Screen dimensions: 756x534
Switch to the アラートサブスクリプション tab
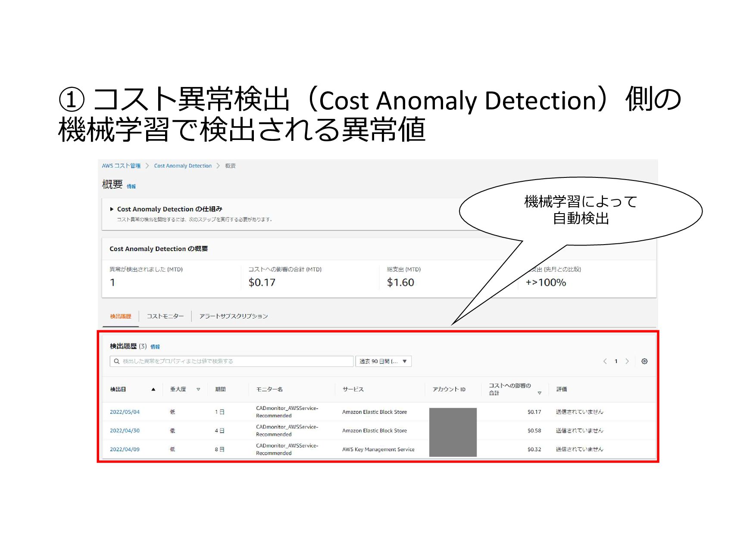tap(233, 316)
